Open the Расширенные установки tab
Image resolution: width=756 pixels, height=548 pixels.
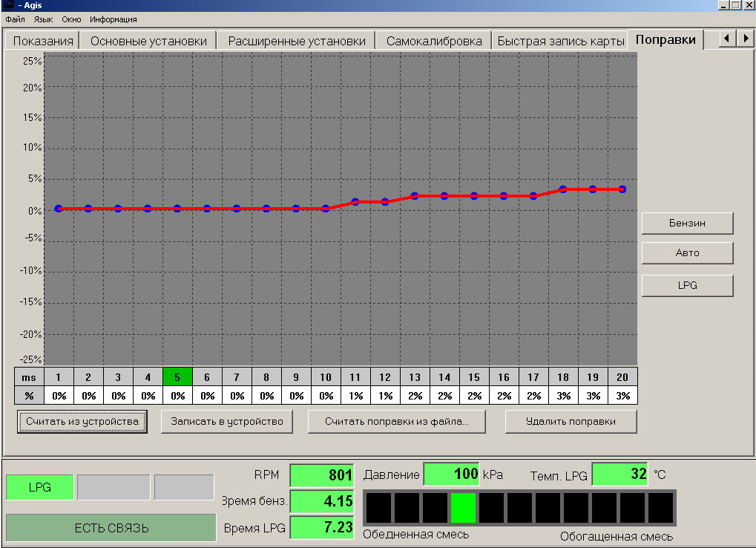coord(297,41)
